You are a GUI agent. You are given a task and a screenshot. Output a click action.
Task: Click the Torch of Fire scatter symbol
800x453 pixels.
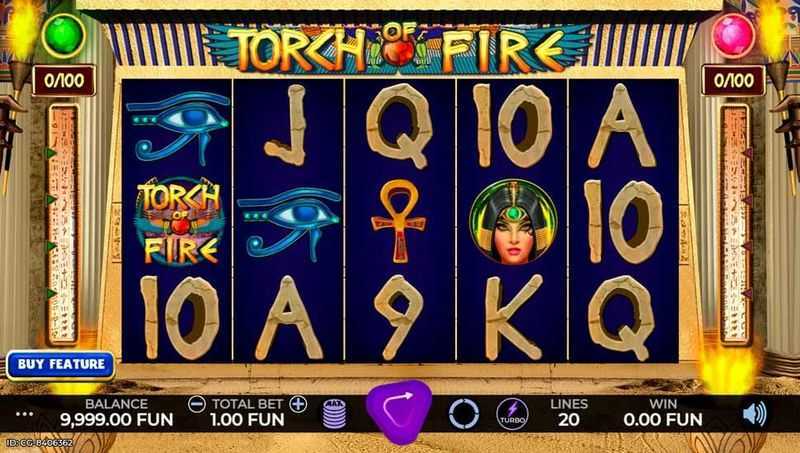coord(178,221)
